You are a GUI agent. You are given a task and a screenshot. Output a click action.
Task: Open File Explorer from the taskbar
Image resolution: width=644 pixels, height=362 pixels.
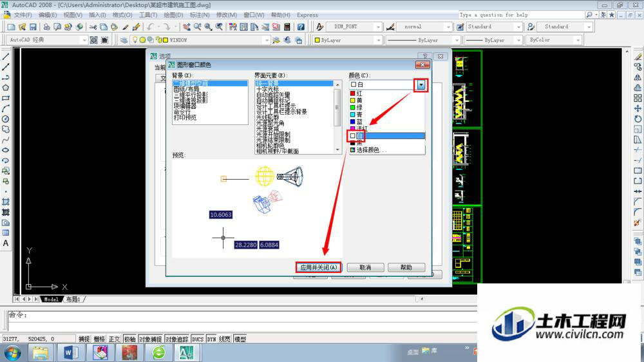(x=40, y=353)
